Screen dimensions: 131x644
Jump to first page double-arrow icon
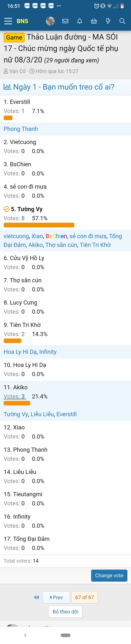tap(36, 597)
